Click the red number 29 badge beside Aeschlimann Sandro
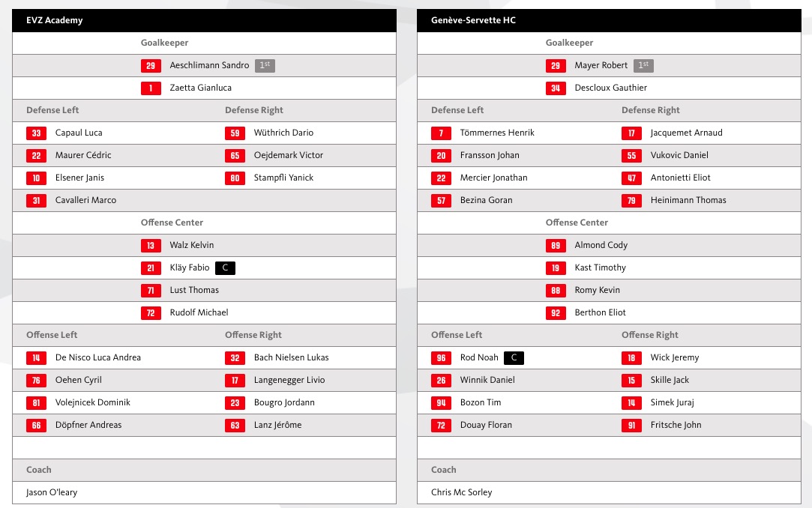This screenshot has height=508, width=812. (x=151, y=66)
